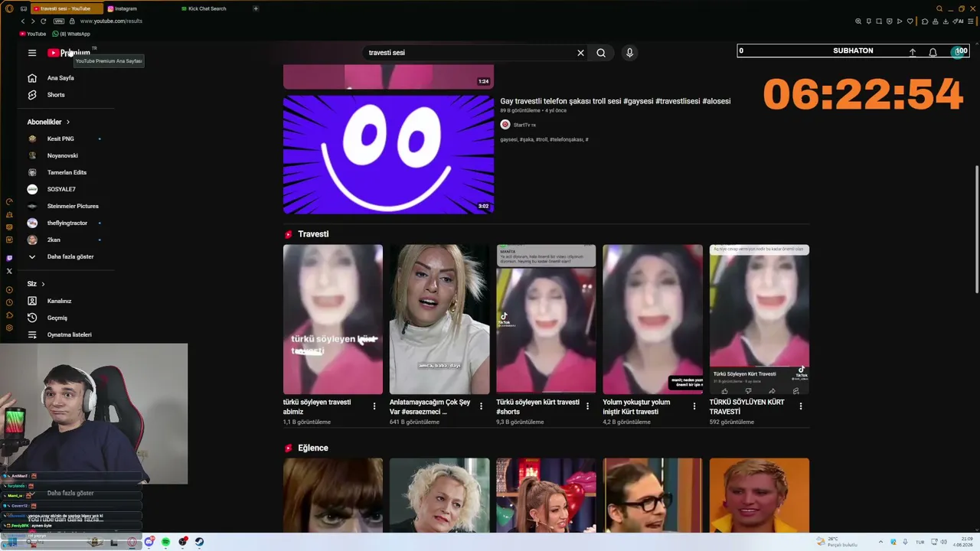Open the browser zoom magnifier icon

coord(858,21)
